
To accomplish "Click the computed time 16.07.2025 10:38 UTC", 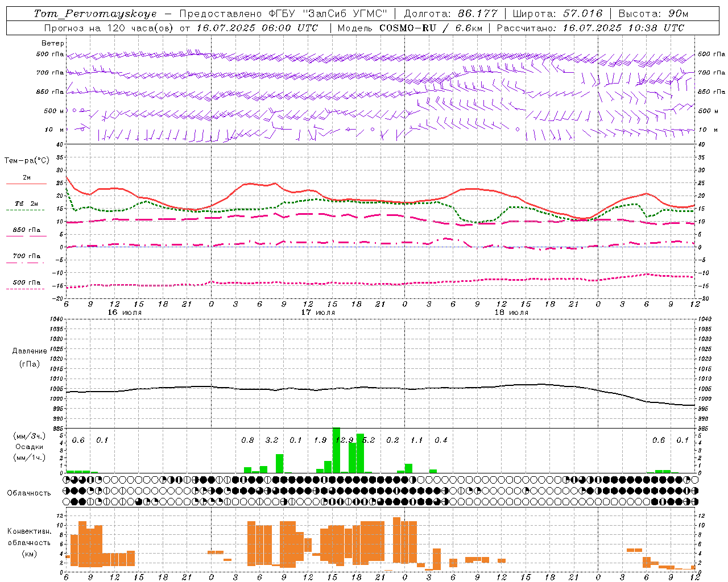I will click(x=623, y=28).
